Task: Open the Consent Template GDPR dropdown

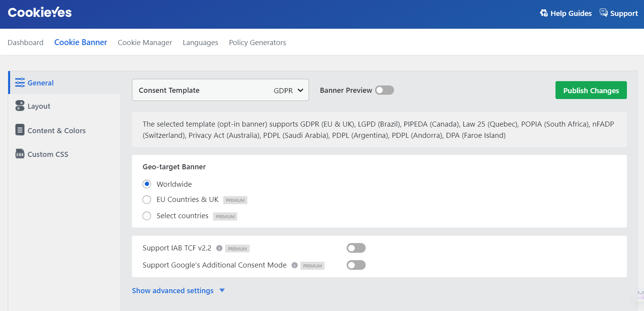Action: [x=220, y=90]
